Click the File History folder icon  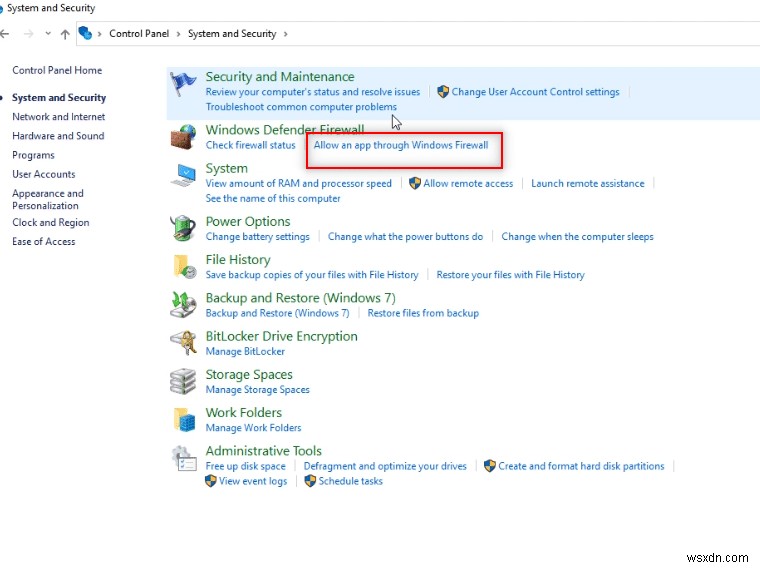[x=184, y=266]
